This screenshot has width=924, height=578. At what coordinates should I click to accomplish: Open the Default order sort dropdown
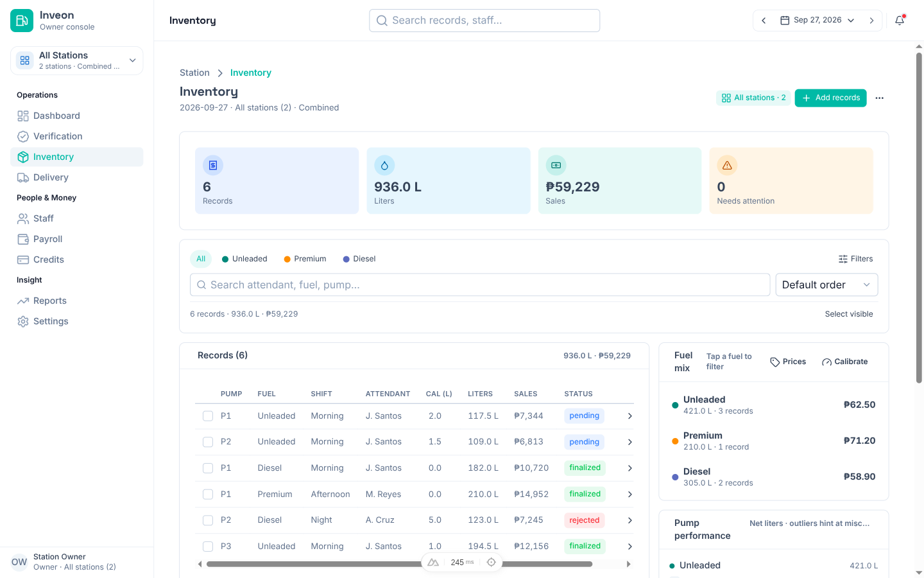(826, 285)
